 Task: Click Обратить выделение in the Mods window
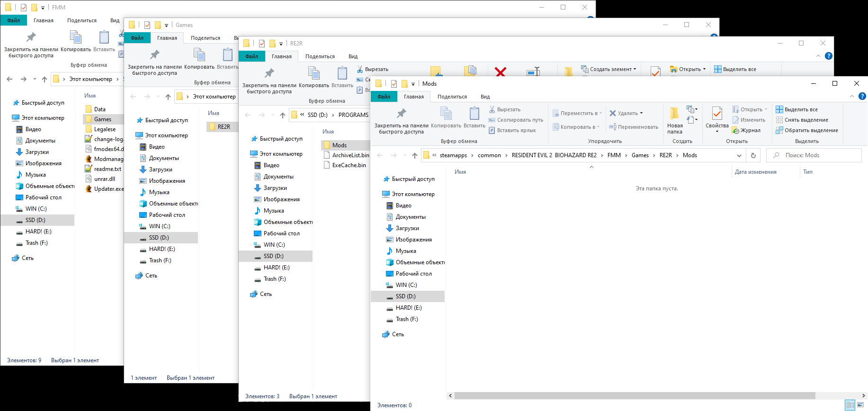pyautogui.click(x=807, y=130)
